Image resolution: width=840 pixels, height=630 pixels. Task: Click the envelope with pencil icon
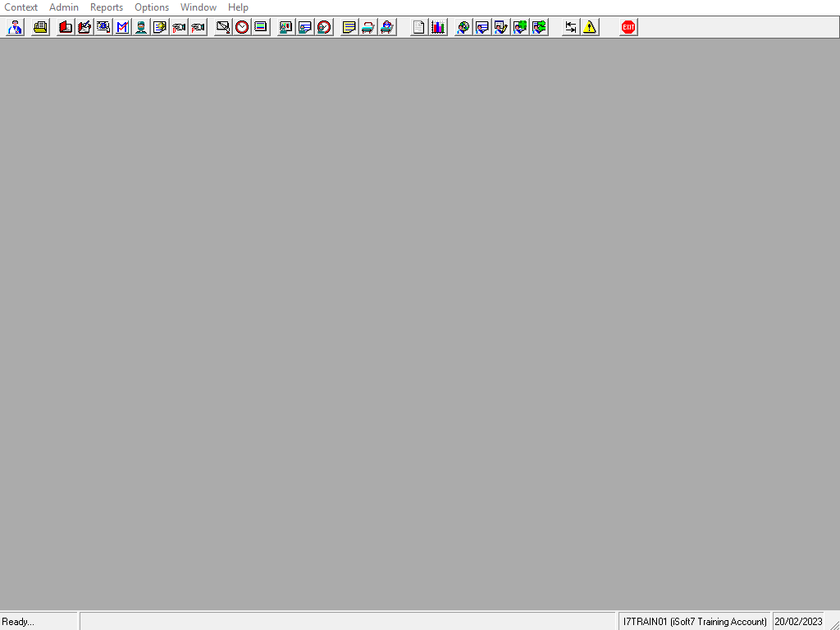[x=223, y=27]
